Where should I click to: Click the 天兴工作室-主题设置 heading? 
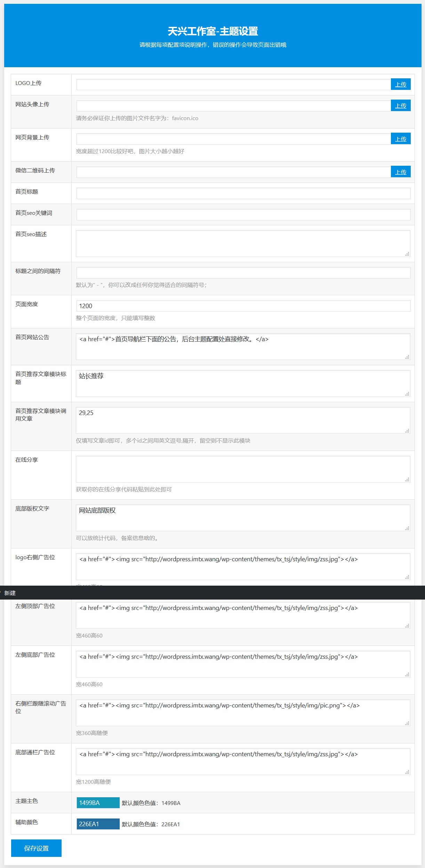click(213, 31)
